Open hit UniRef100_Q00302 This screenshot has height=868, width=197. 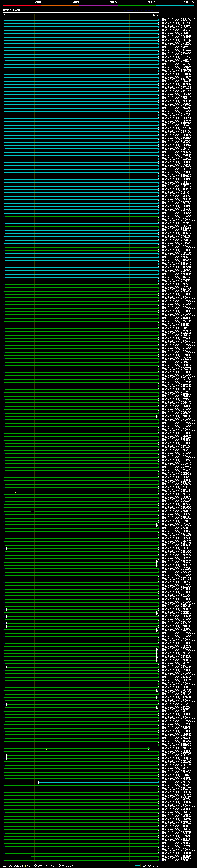click(177, 501)
